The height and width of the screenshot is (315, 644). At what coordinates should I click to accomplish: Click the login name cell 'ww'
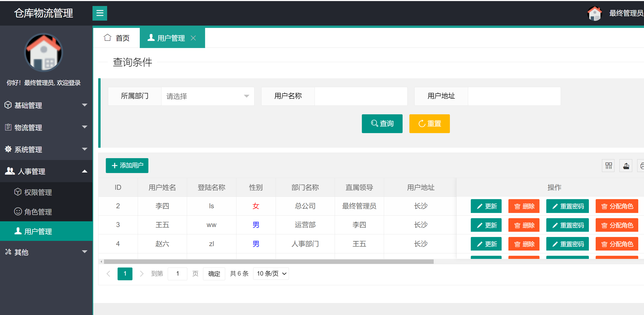click(x=212, y=225)
